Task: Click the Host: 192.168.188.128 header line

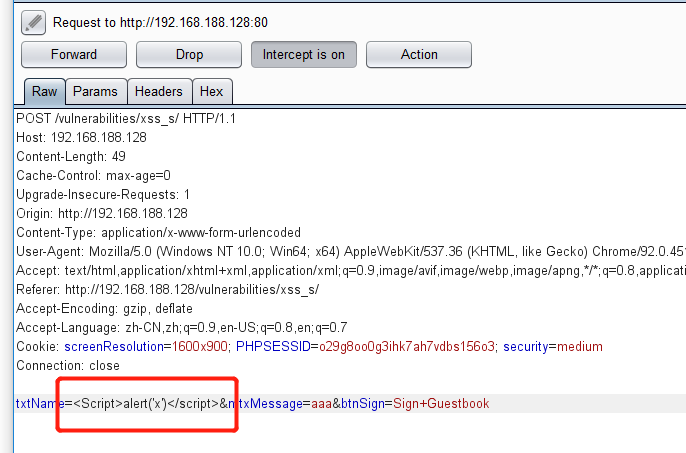Action: pos(81,137)
